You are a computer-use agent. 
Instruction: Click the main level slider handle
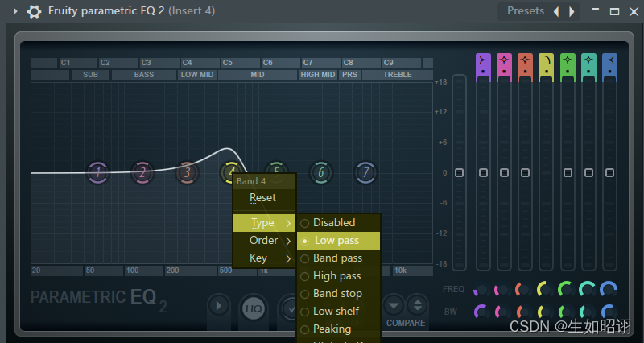459,173
